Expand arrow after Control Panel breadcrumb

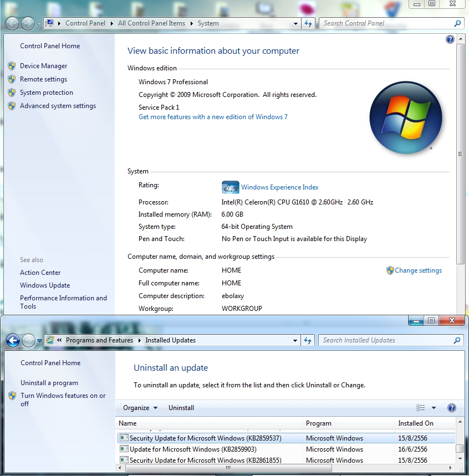coord(111,23)
